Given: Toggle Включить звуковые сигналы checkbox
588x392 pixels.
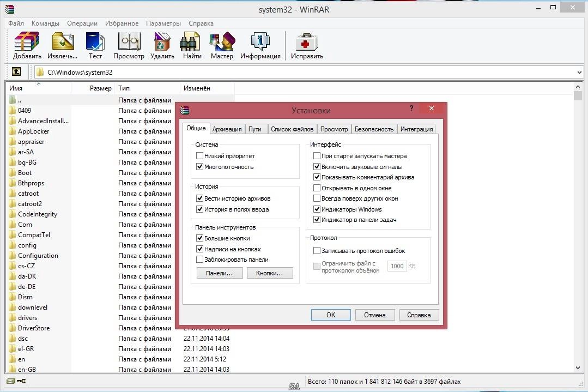Looking at the screenshot, I should [x=317, y=166].
